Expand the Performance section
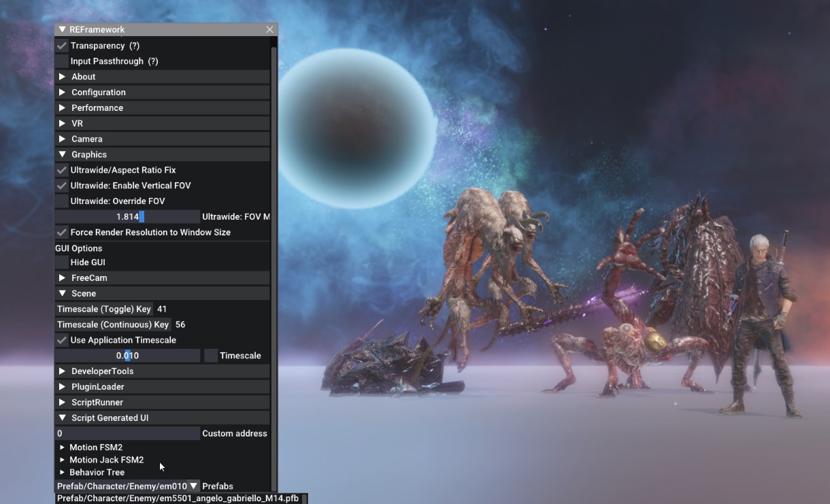The height and width of the screenshot is (504, 830). pos(163,108)
